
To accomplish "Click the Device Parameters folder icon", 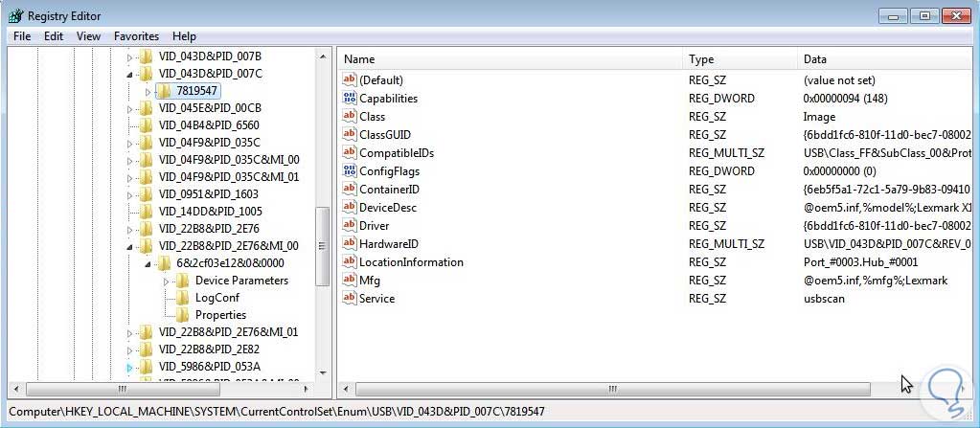I will tap(182, 281).
